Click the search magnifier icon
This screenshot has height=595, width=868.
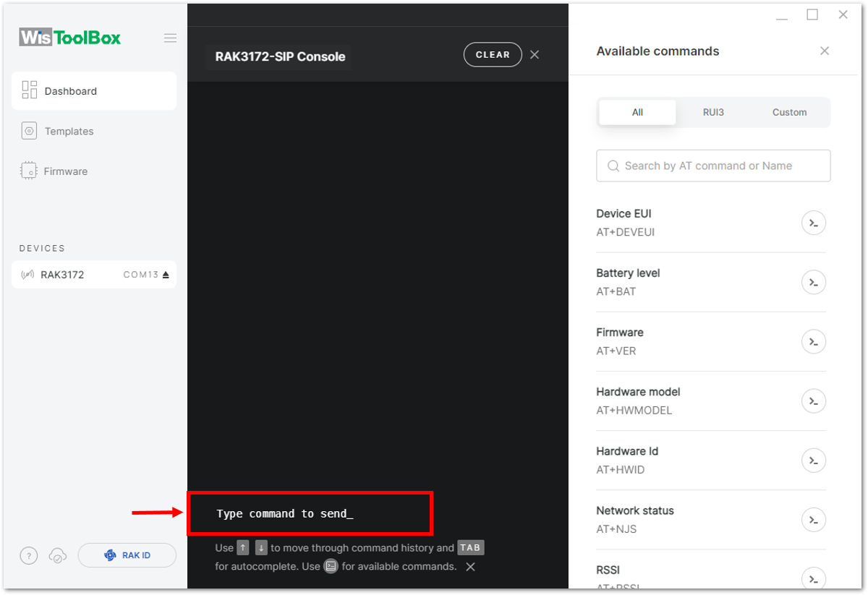613,166
